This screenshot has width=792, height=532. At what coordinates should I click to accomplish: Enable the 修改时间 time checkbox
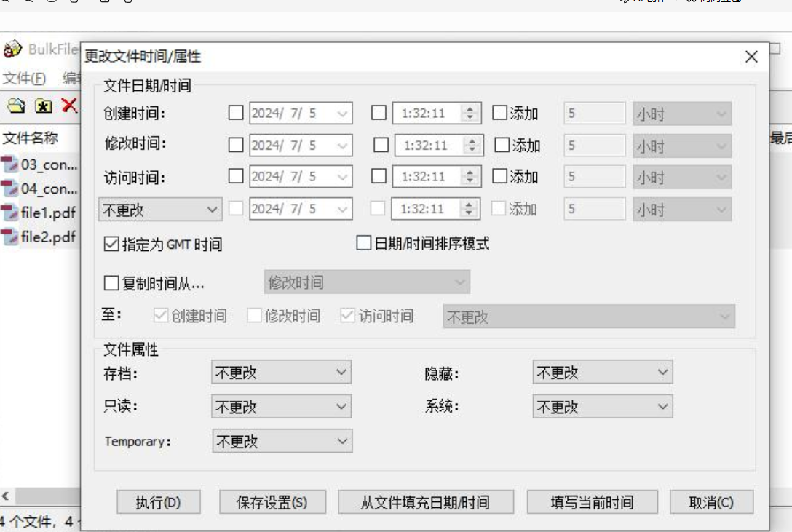click(x=381, y=145)
